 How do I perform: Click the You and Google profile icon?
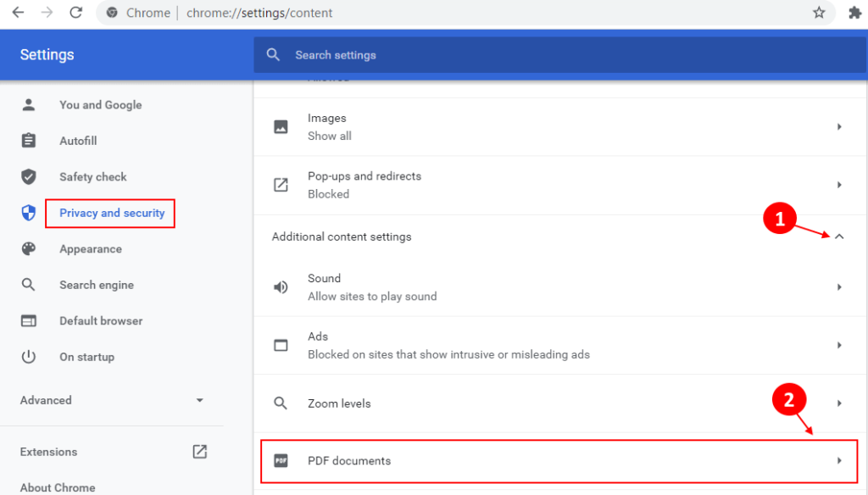(x=29, y=104)
